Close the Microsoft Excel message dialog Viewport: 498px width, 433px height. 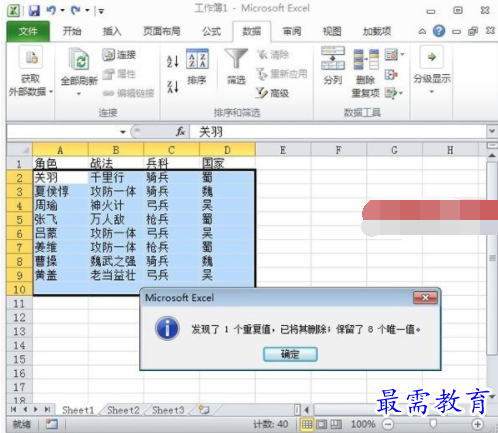coord(425,298)
